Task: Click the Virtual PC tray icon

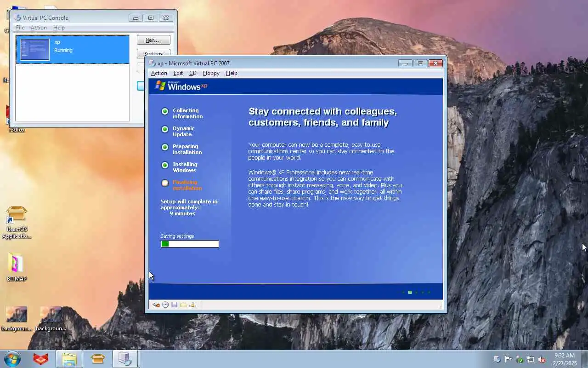Action: click(x=497, y=359)
